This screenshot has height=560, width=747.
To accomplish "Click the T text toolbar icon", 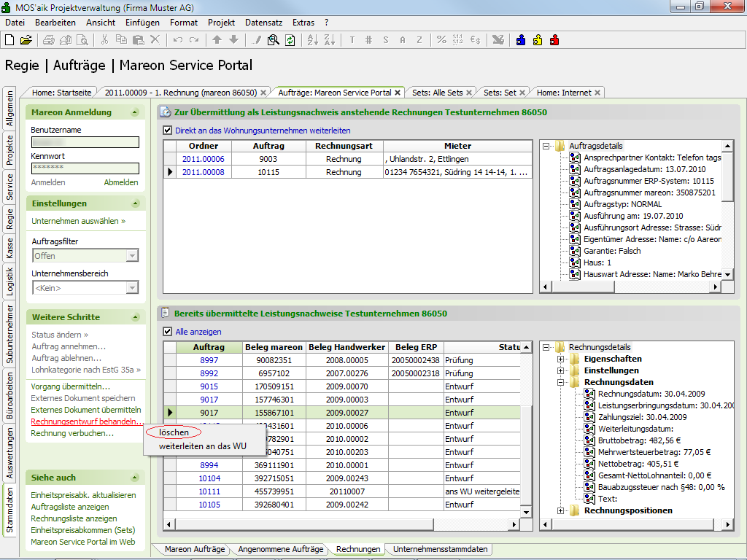I will (352, 40).
